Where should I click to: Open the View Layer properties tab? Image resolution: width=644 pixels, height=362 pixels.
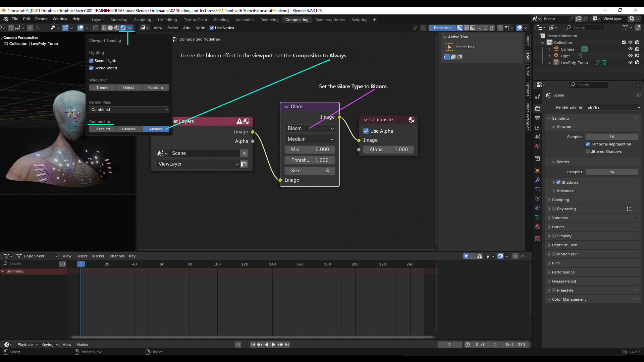[538, 127]
